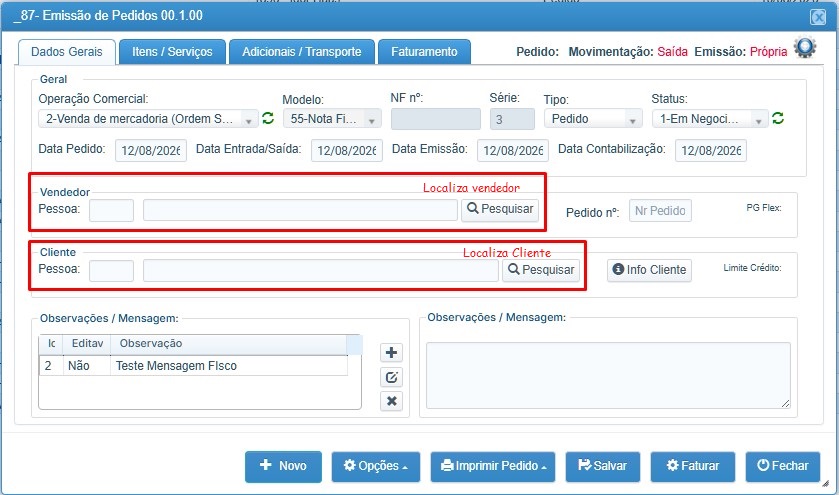Expand the Status 1-Em Negoci dropdown
The height and width of the screenshot is (495, 839).
710,119
